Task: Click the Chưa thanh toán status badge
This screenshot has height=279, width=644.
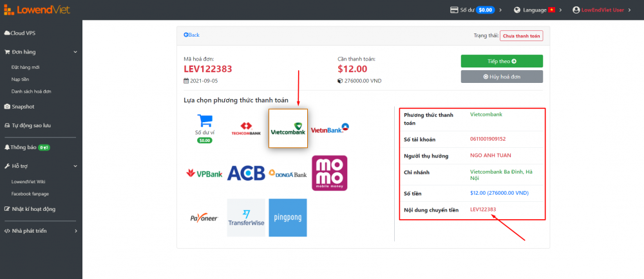Action: pyautogui.click(x=521, y=35)
